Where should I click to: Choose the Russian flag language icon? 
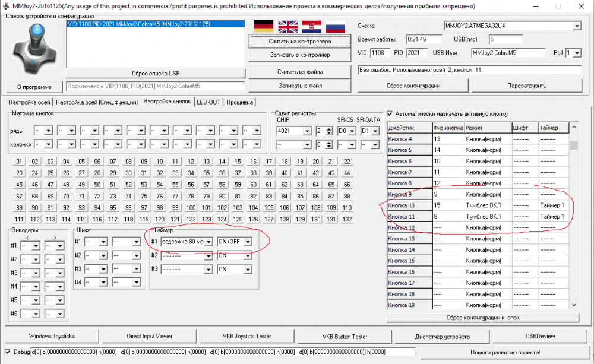coord(335,26)
